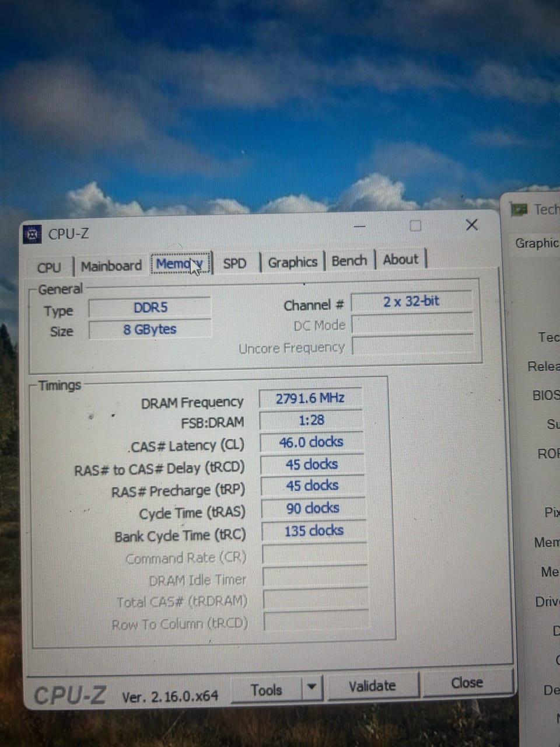
Task: Click the empty DRAM Idle Timer field
Action: (315, 577)
